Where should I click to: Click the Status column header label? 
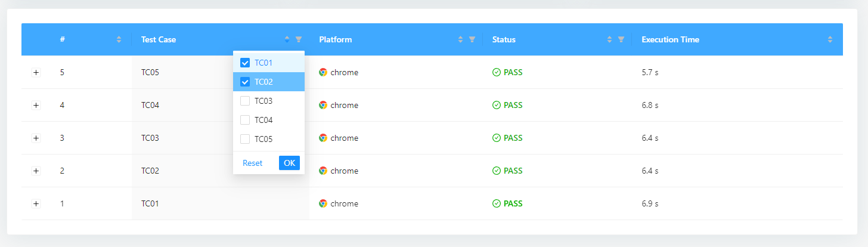pyautogui.click(x=504, y=39)
